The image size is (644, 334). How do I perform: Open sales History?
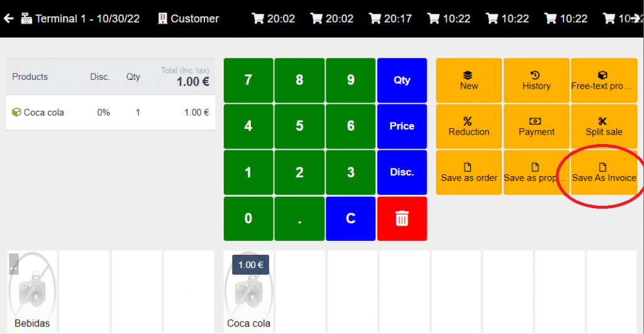(x=536, y=81)
